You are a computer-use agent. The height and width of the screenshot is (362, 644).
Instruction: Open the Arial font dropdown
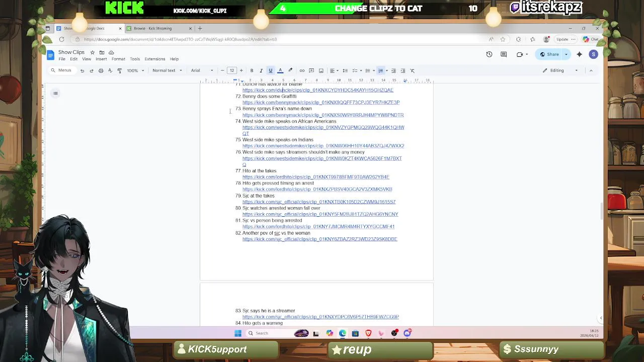(202, 70)
